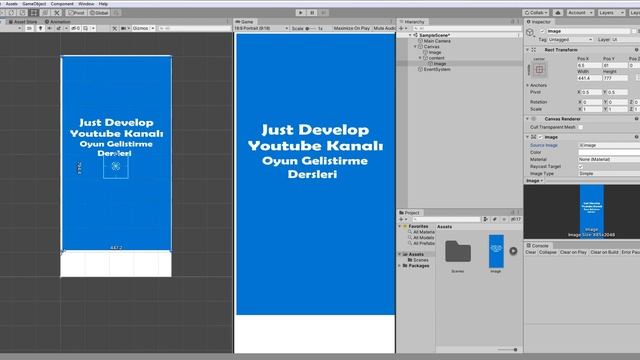Click the Hierarchy panel lock icon
This screenshot has height=360, width=640.
(x=513, y=22)
